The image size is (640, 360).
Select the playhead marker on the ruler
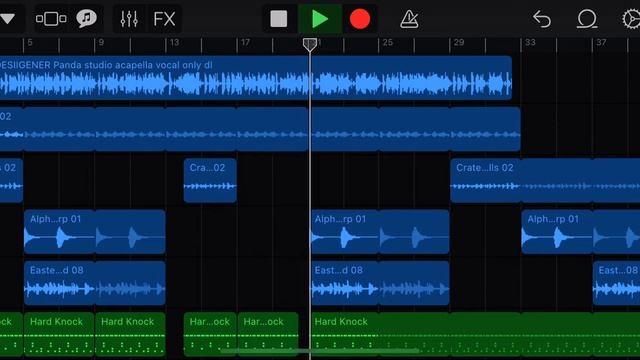click(x=310, y=44)
